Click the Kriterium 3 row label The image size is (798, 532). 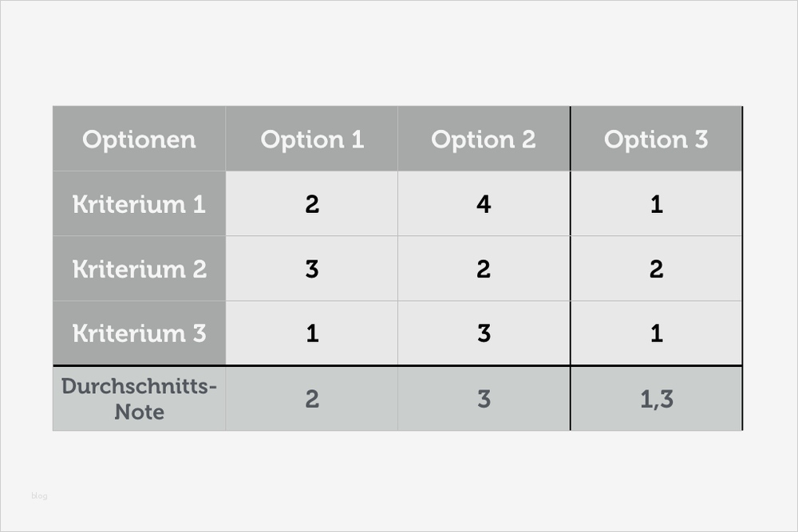[139, 333]
